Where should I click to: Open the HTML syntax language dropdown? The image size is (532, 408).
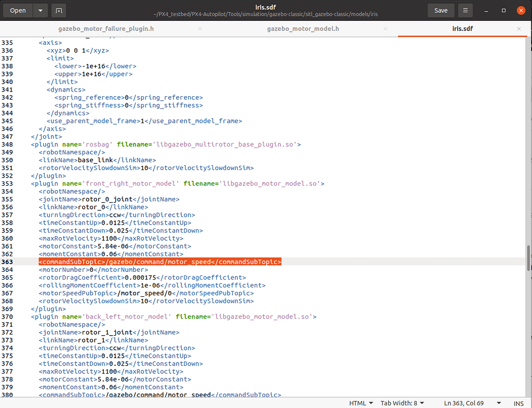click(x=361, y=403)
